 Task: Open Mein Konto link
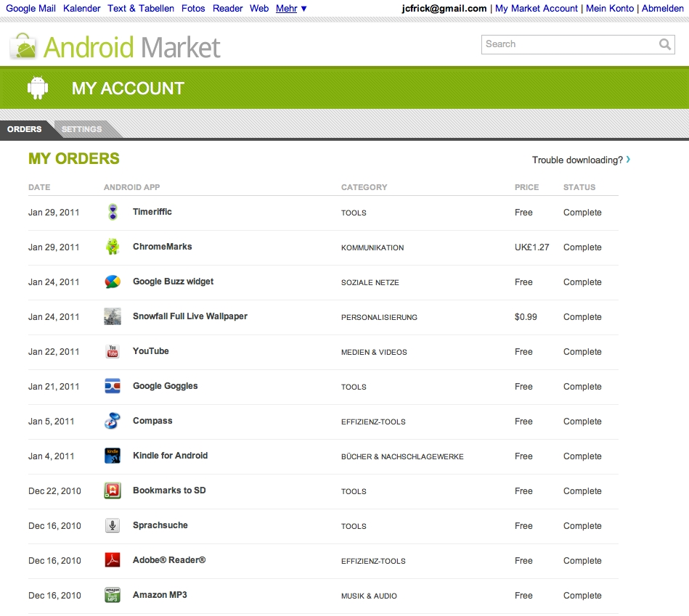[x=610, y=8]
